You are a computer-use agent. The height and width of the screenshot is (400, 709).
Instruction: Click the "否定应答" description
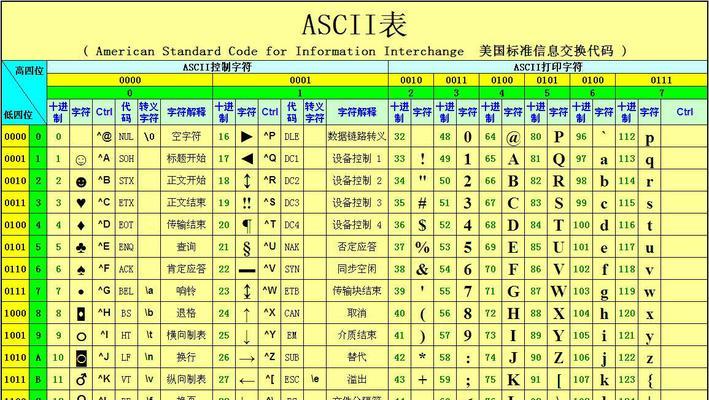(357, 247)
